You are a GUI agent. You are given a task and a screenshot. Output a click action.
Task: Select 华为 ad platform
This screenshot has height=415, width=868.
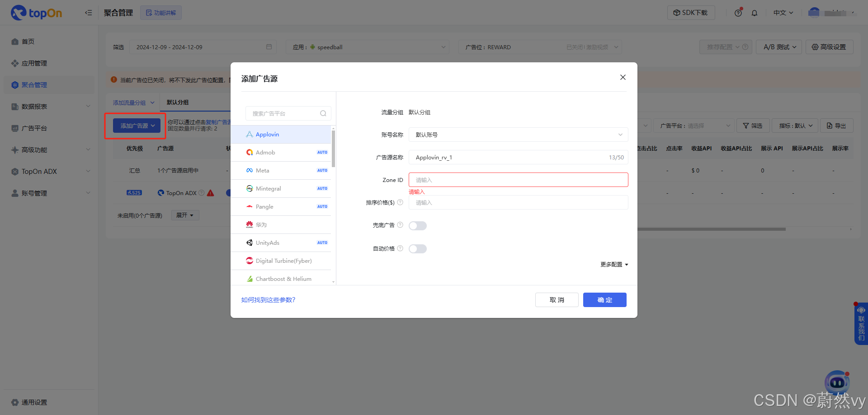[x=281, y=225]
